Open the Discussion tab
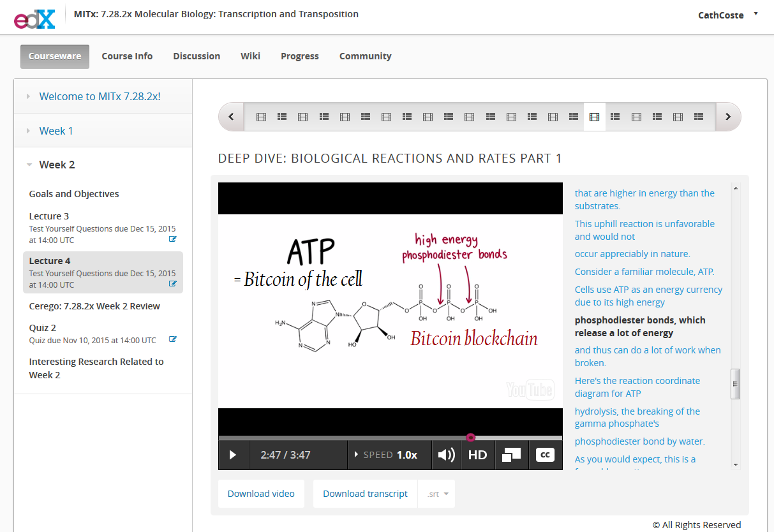Screen dimensions: 774x532 point(197,56)
